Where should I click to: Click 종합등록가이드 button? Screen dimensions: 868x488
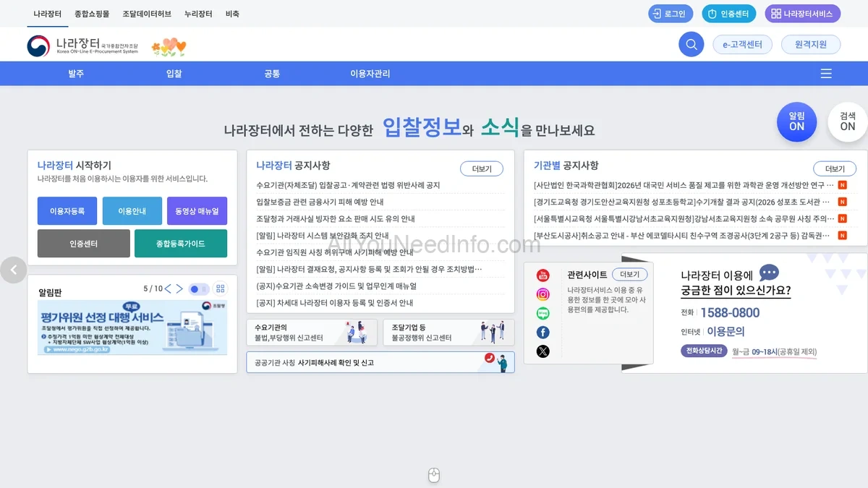tap(181, 244)
